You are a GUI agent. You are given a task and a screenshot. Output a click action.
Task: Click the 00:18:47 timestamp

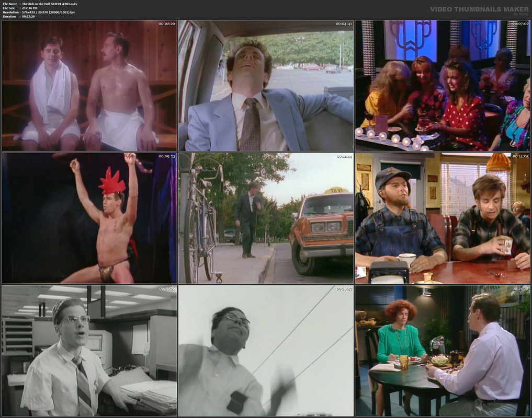(344, 289)
